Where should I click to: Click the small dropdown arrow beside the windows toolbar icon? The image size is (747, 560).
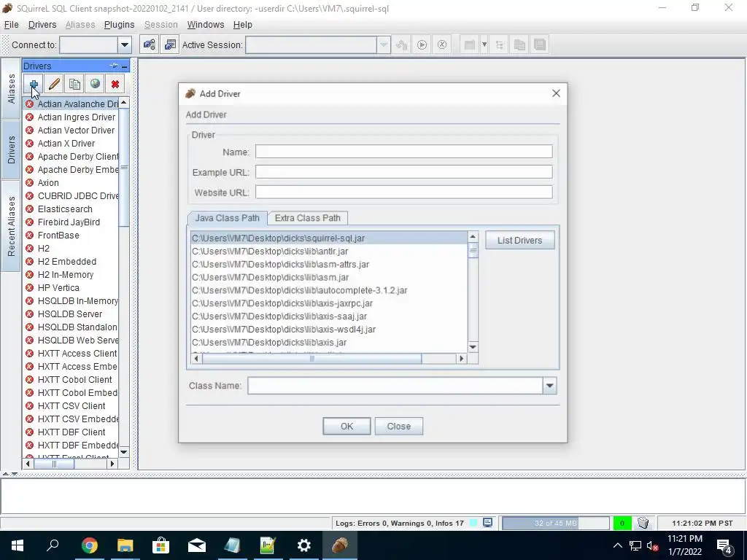pyautogui.click(x=484, y=44)
